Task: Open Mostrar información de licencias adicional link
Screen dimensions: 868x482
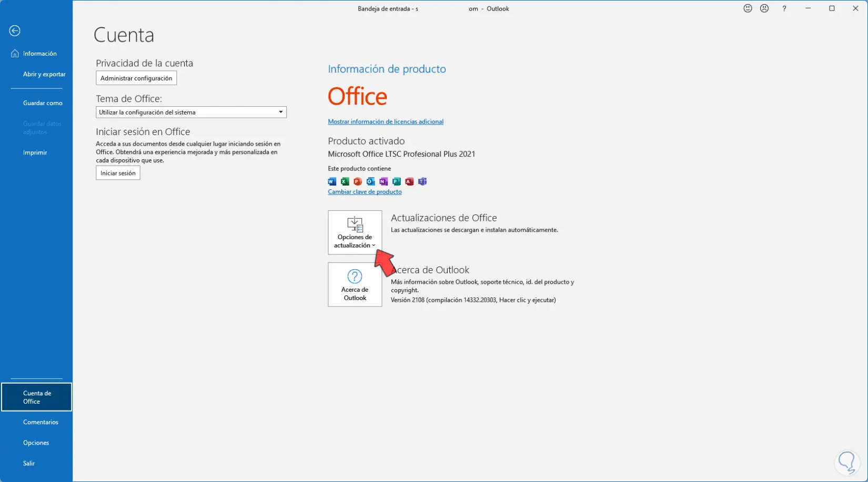Action: point(386,121)
